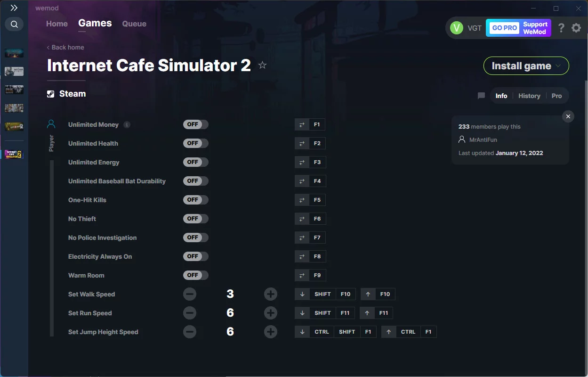Click the Player category icon
The width and height of the screenshot is (588, 377).
click(51, 124)
